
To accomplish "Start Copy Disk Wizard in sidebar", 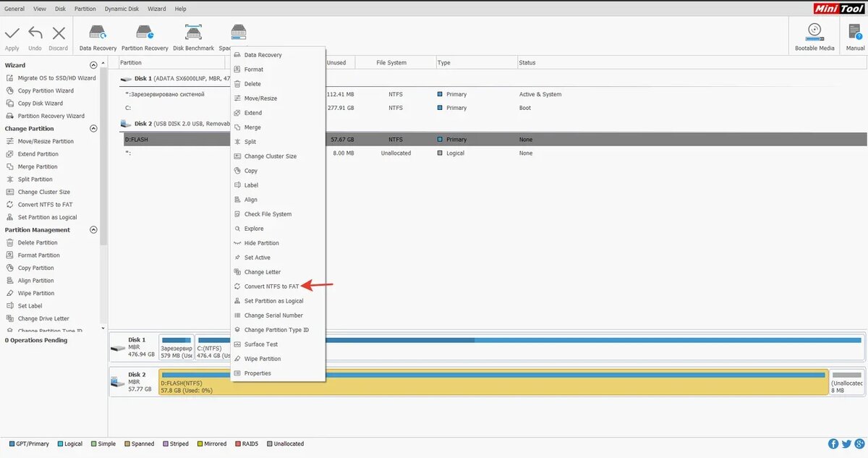I will tap(34, 103).
